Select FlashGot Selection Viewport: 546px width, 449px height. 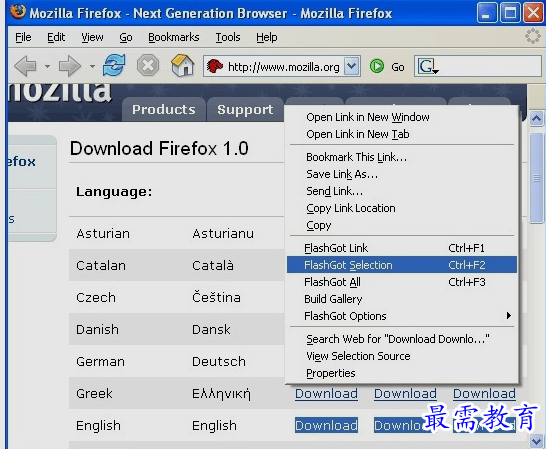point(401,265)
